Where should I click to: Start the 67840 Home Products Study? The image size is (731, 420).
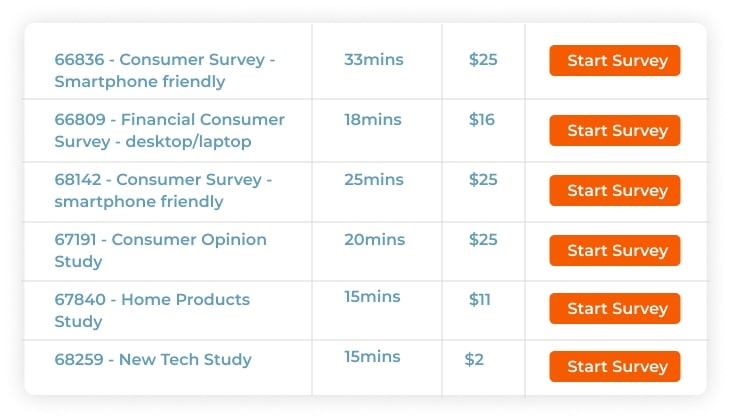click(x=614, y=309)
